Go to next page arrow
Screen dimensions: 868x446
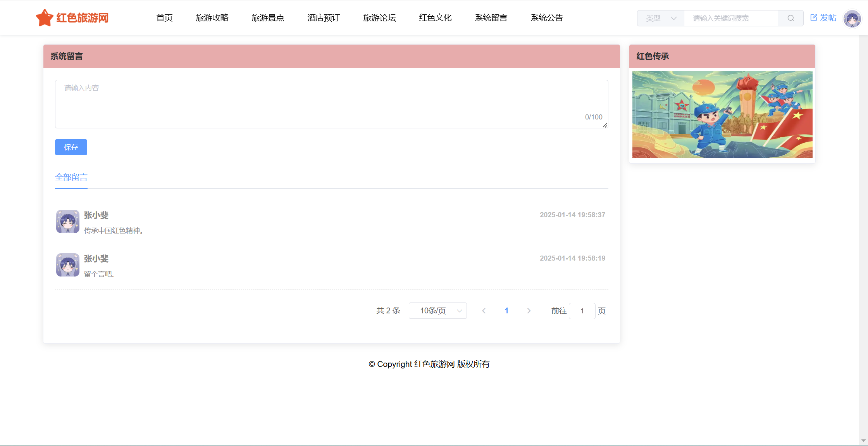529,311
